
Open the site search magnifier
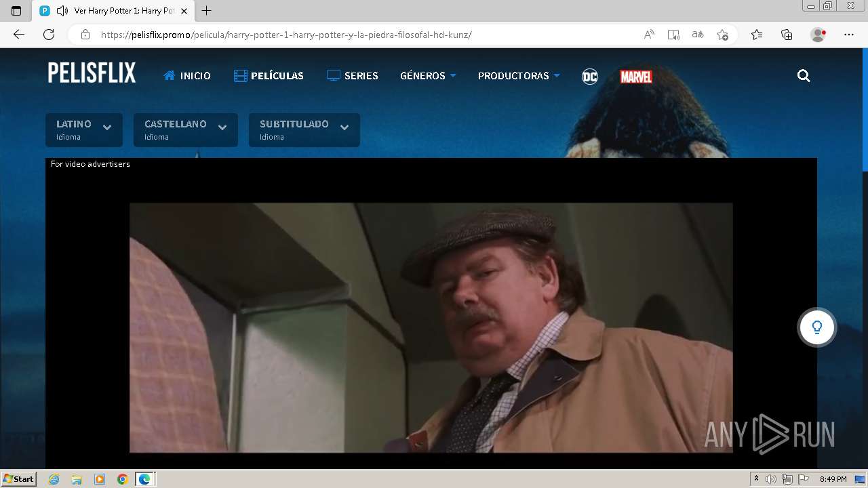point(804,76)
